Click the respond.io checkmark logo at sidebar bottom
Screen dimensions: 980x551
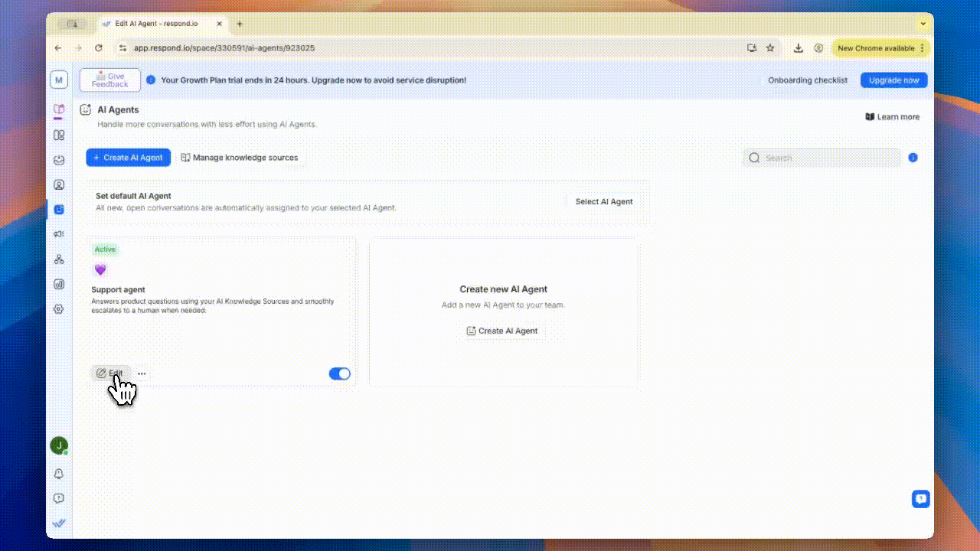[59, 523]
